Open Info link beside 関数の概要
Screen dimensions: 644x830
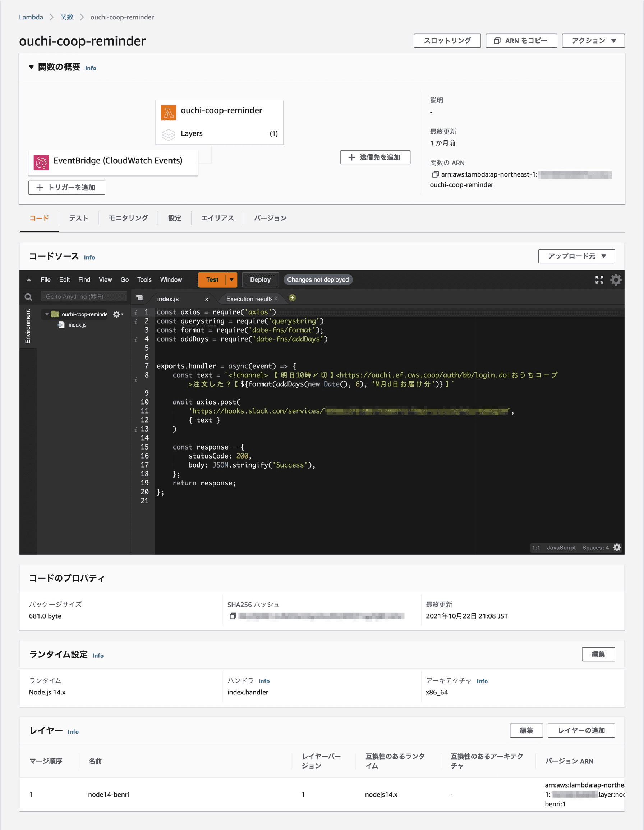click(90, 68)
